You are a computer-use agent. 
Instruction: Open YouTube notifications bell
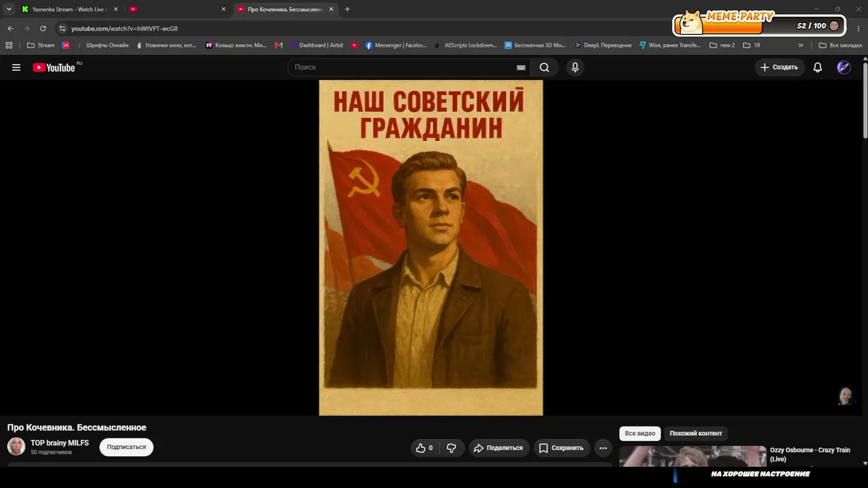[x=818, y=67]
